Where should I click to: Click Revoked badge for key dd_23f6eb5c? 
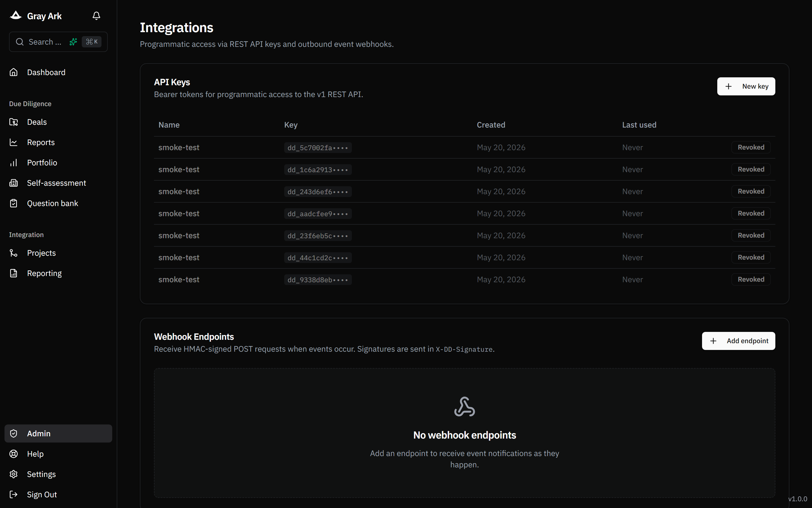tap(751, 235)
